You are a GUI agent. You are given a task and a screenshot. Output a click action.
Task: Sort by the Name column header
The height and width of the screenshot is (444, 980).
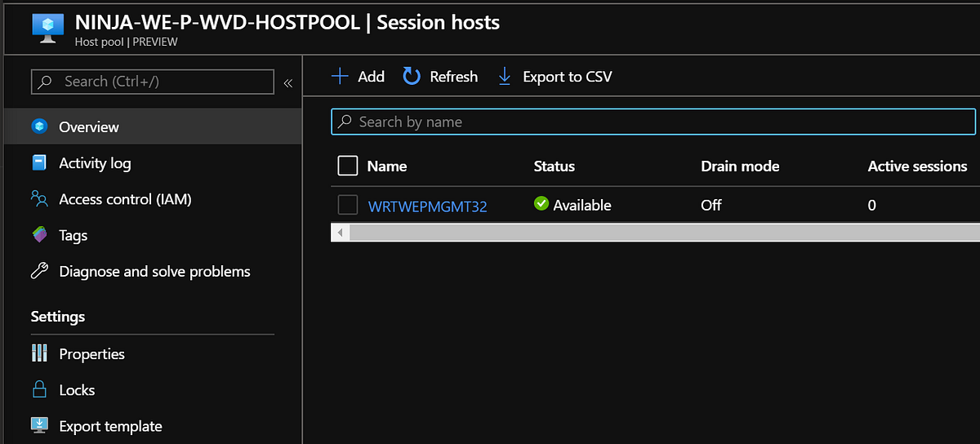[x=387, y=166]
